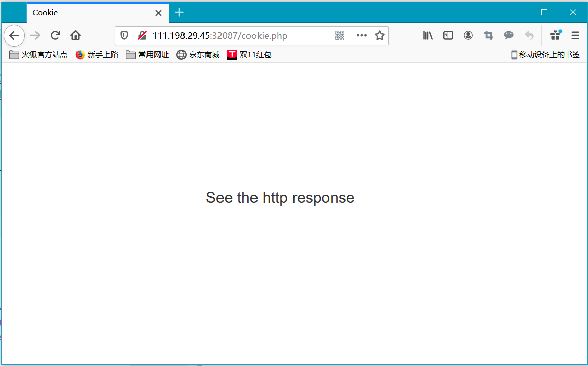588x366 pixels.
Task: Click the forward navigation arrow
Action: click(x=35, y=35)
